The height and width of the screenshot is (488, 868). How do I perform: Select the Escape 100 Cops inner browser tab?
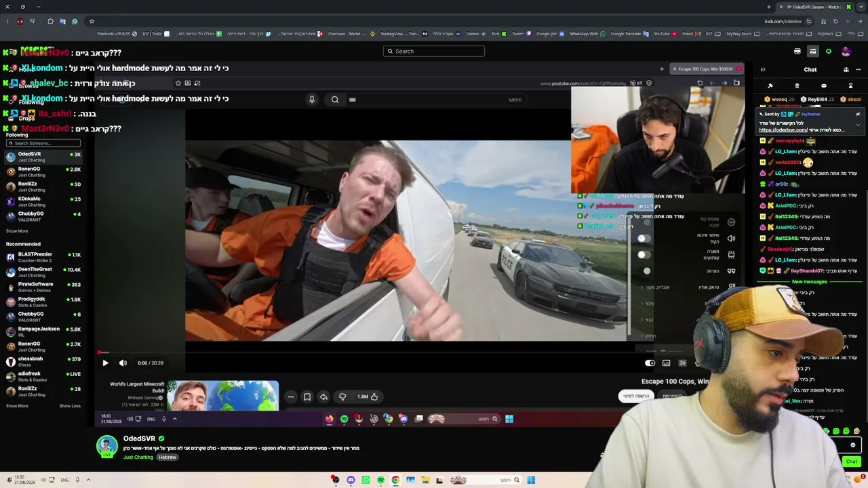(x=706, y=68)
